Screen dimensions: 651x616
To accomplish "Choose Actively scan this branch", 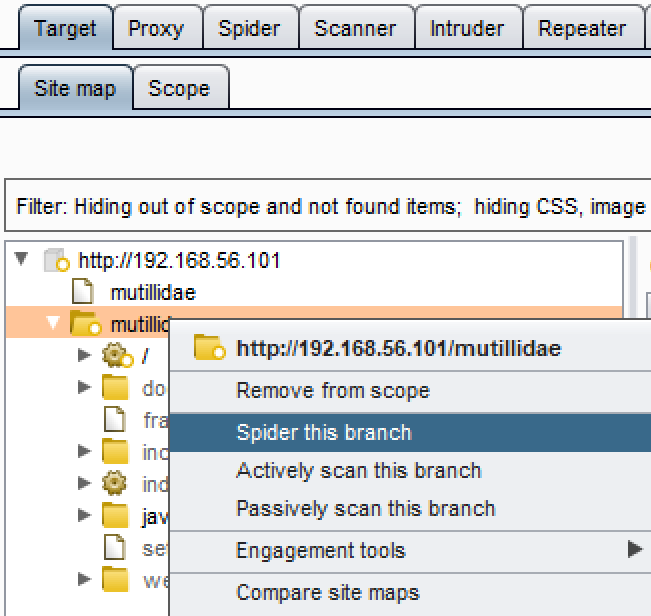I will click(411, 471).
